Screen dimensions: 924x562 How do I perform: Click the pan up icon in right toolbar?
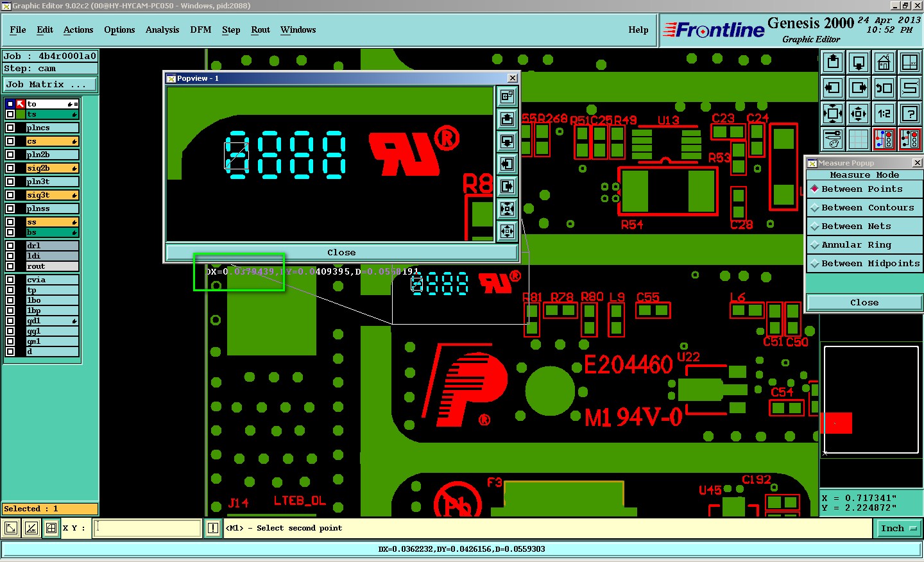pyautogui.click(x=833, y=62)
